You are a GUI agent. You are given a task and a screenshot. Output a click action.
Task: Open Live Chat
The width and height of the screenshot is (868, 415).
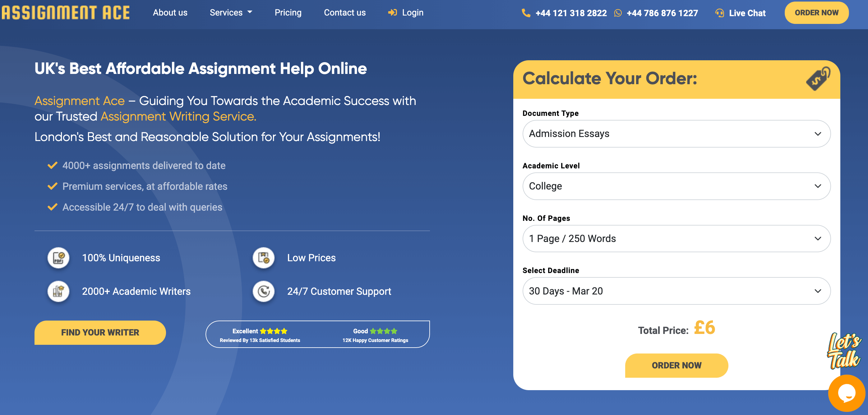[747, 13]
